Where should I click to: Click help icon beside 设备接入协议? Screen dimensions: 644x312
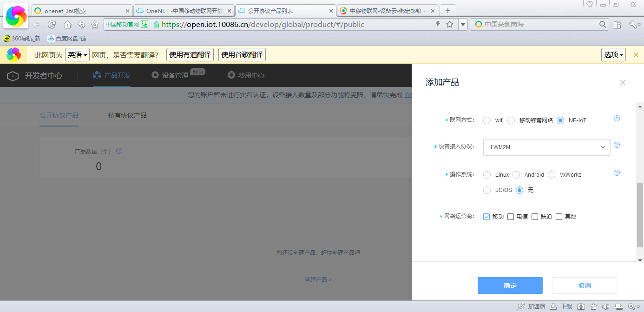click(617, 145)
